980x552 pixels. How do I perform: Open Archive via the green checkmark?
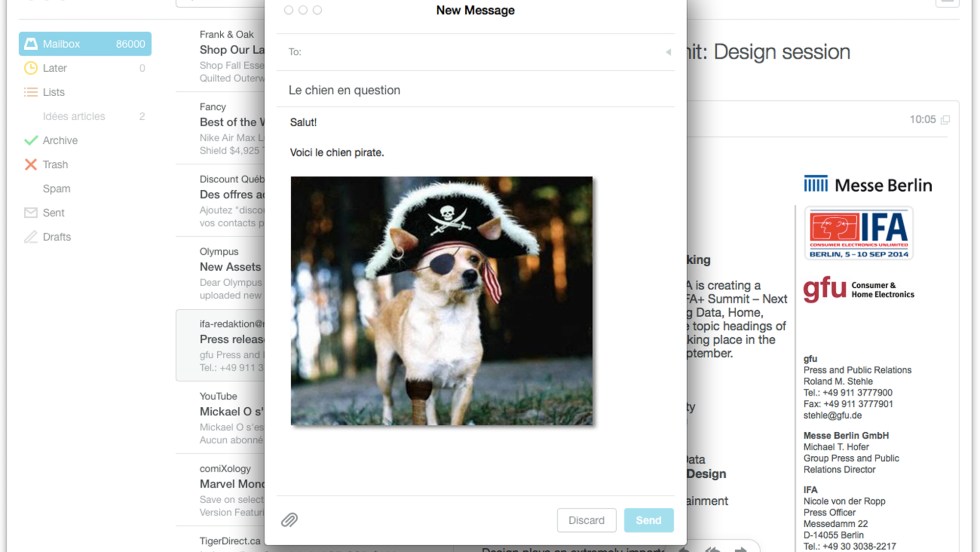31,141
